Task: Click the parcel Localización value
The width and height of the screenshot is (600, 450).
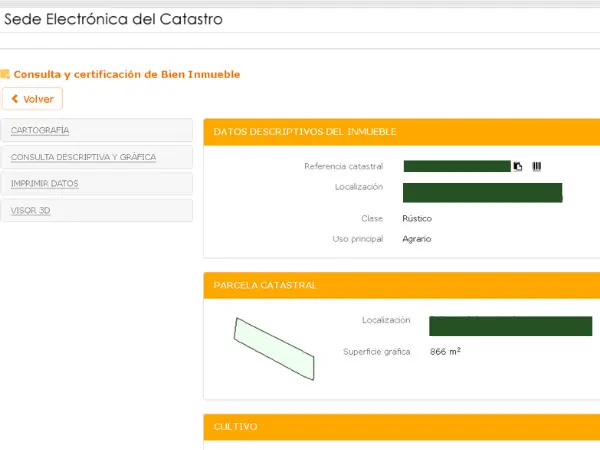Action: (510, 325)
